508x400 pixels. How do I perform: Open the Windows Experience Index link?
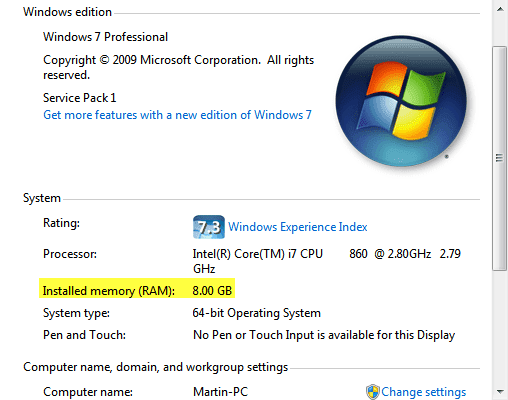(x=298, y=227)
